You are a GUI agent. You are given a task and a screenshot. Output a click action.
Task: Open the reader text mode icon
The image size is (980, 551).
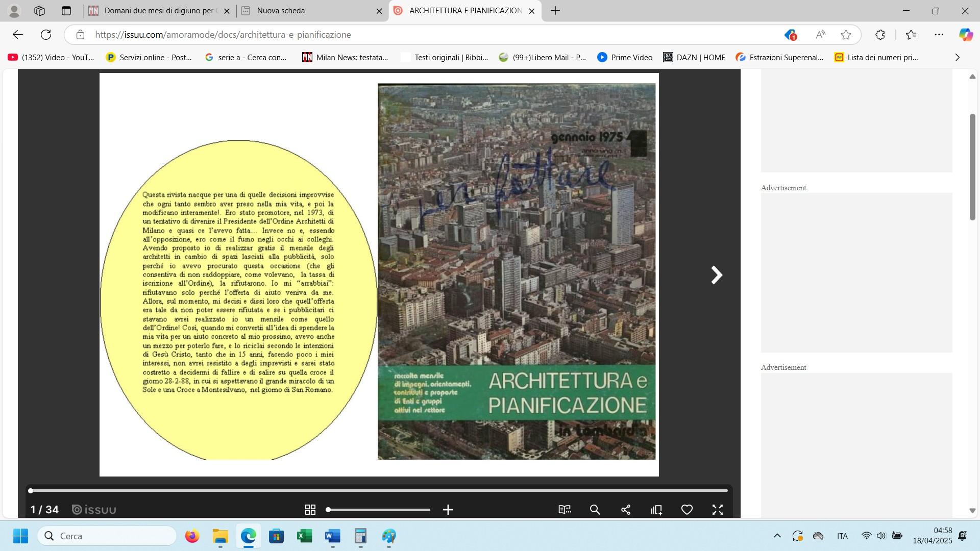pyautogui.click(x=565, y=510)
